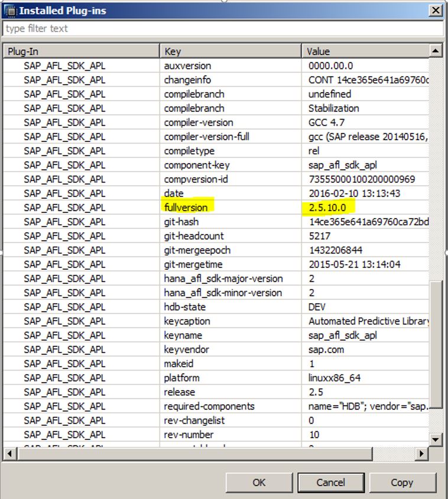Sort by the Plug-In column header
This screenshot has height=499, width=448.
click(82, 51)
